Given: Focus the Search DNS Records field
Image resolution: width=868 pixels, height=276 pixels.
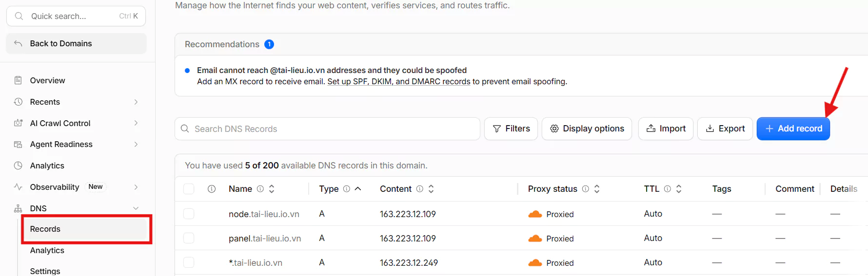Looking at the screenshot, I should (x=327, y=129).
